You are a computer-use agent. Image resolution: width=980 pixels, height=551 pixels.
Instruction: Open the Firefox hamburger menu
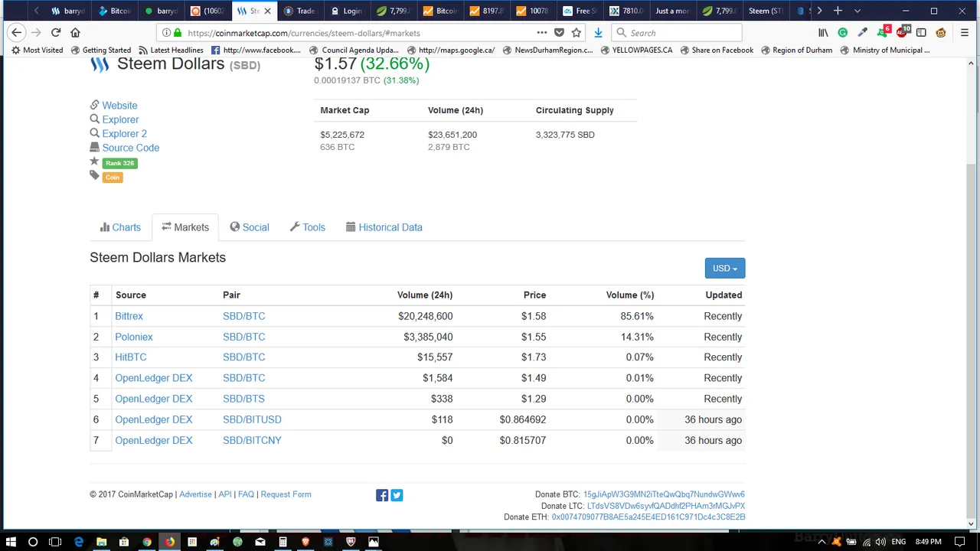(x=964, y=33)
